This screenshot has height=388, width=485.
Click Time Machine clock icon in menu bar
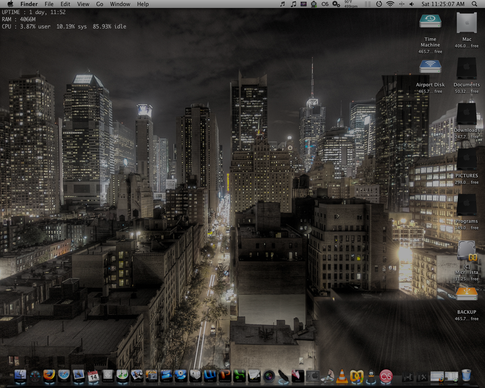[x=379, y=4]
